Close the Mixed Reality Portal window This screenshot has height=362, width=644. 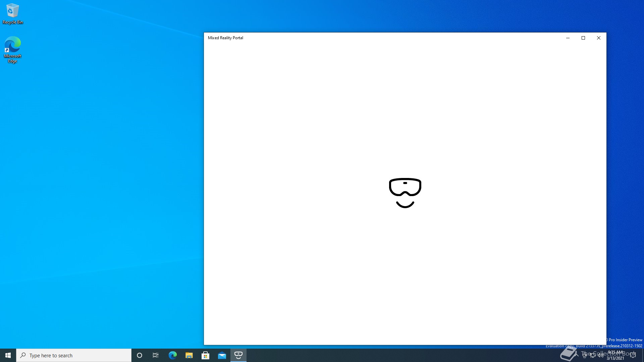[x=599, y=38]
